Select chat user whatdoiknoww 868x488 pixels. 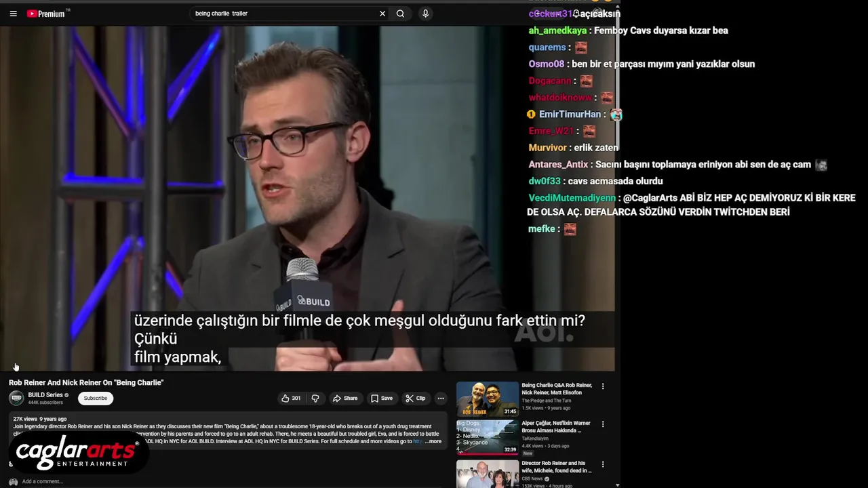(560, 98)
